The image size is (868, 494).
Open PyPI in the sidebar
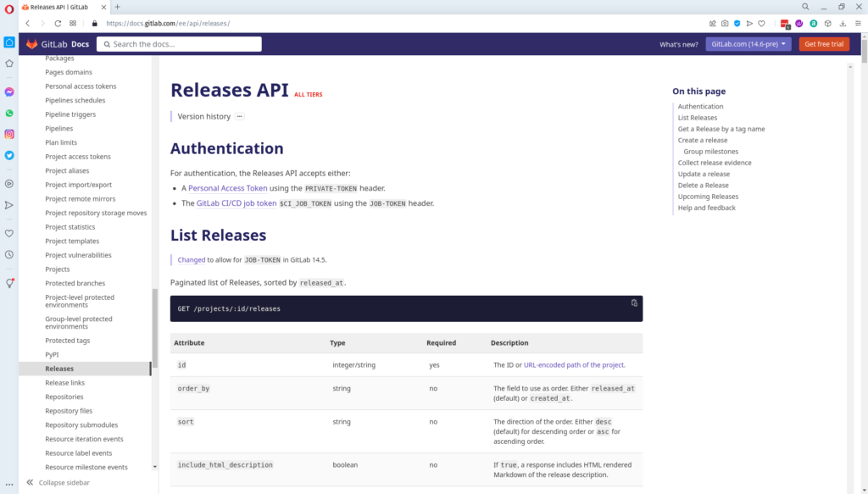pos(52,354)
